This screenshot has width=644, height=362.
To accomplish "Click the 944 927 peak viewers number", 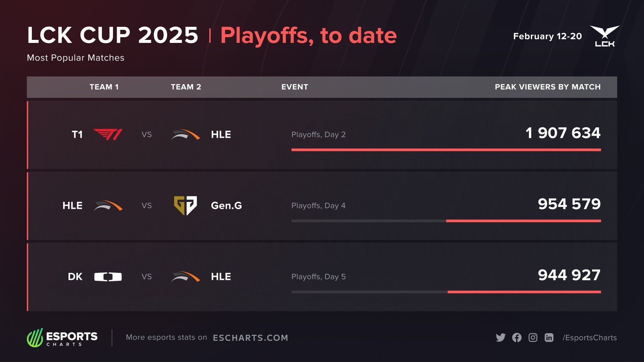I will (x=569, y=275).
